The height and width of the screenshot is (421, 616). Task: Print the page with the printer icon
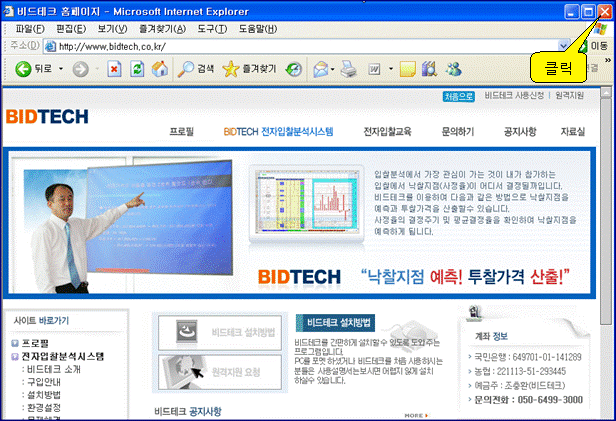pos(348,69)
